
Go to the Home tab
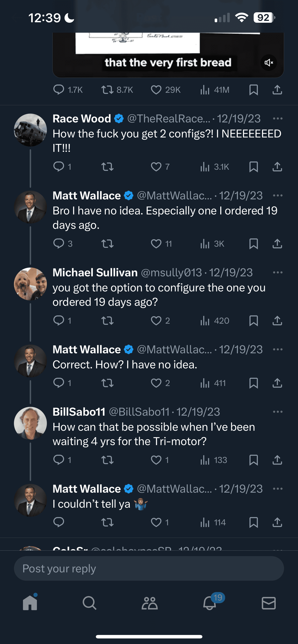(x=30, y=603)
